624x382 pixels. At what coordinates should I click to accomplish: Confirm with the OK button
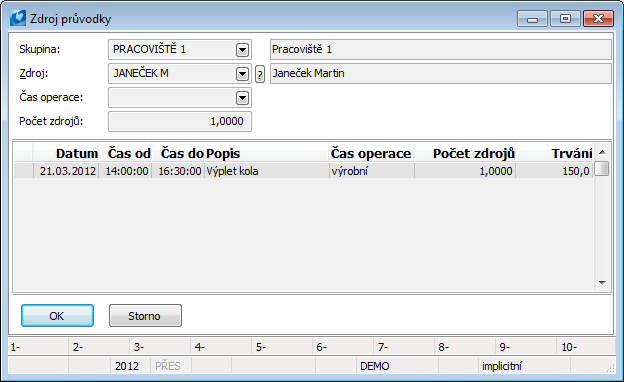57,316
